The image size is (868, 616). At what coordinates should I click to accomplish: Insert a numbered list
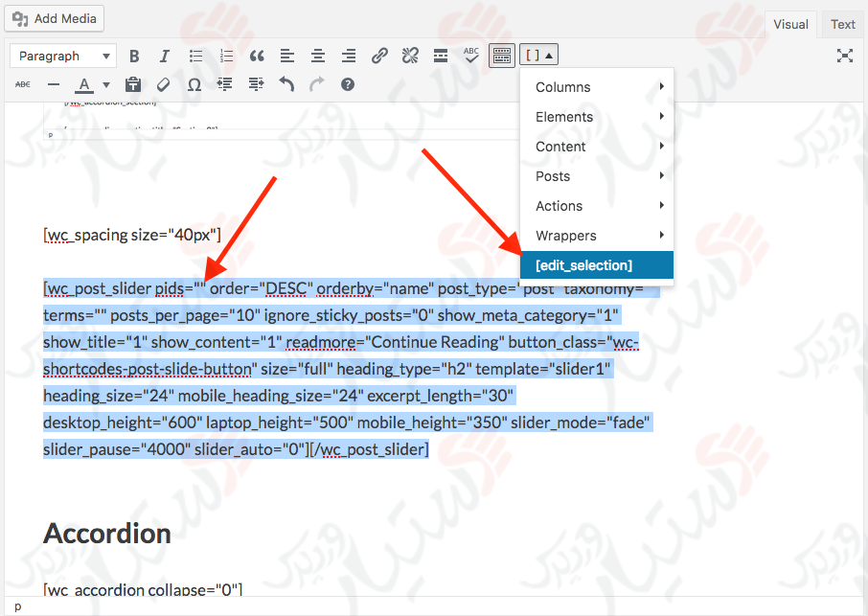point(226,56)
